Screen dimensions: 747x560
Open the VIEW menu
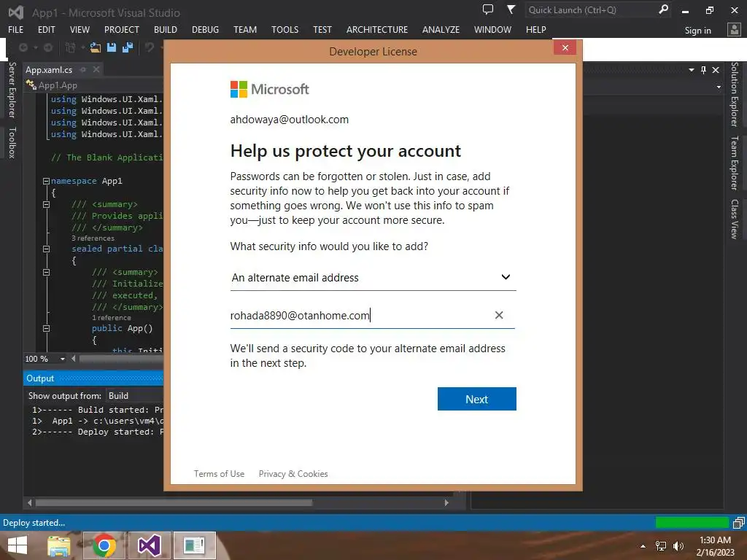[x=80, y=29]
